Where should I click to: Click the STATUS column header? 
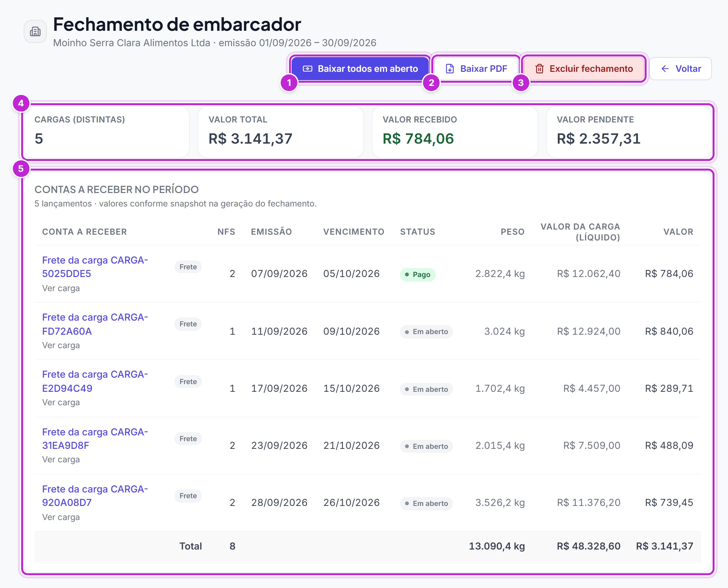point(418,232)
